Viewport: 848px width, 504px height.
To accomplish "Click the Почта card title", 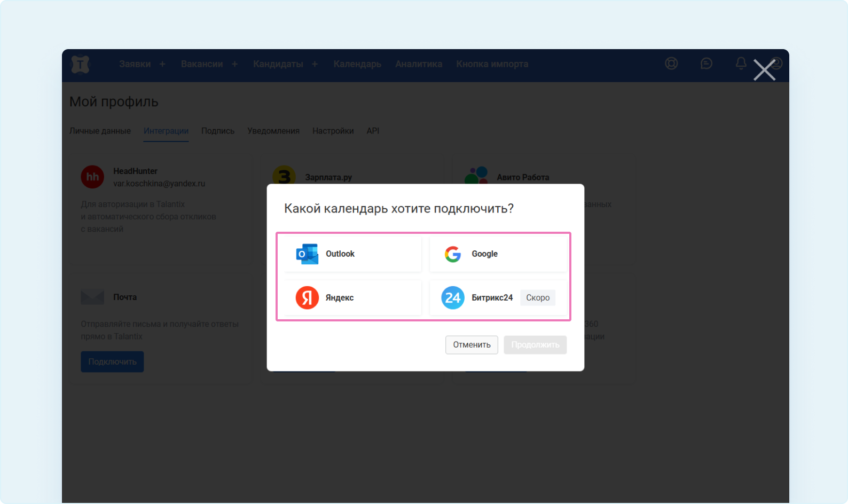I will pos(125,297).
